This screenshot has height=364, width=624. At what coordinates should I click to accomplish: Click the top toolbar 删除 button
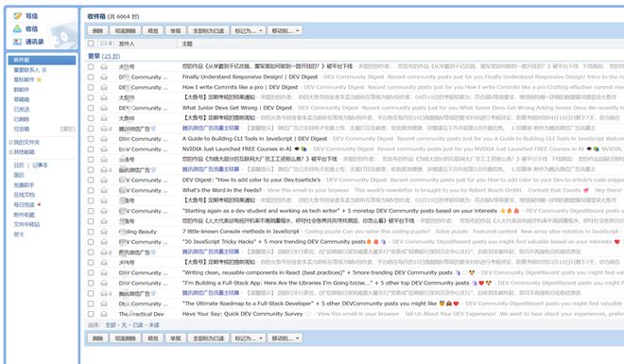pos(97,30)
